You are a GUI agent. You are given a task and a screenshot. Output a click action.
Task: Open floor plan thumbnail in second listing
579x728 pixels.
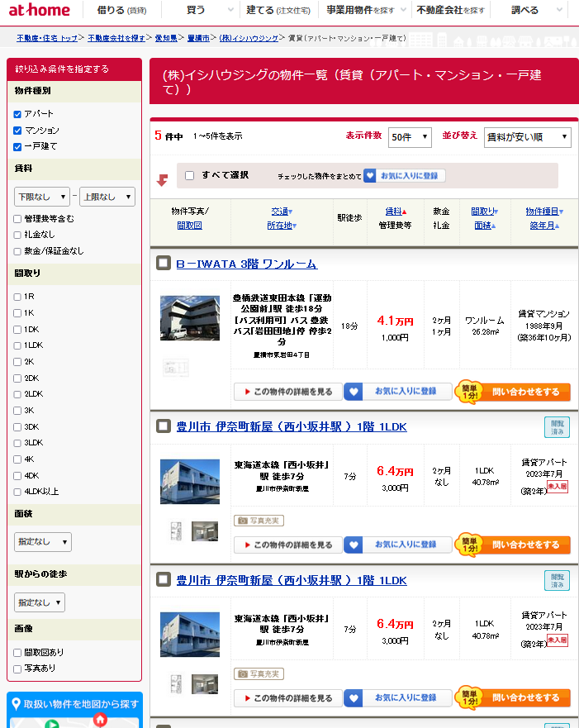pyautogui.click(x=176, y=531)
